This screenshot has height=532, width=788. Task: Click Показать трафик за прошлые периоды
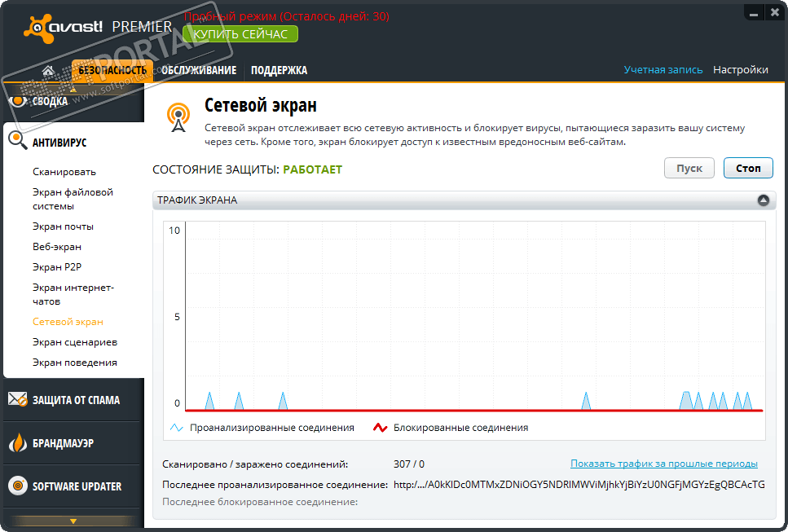664,464
